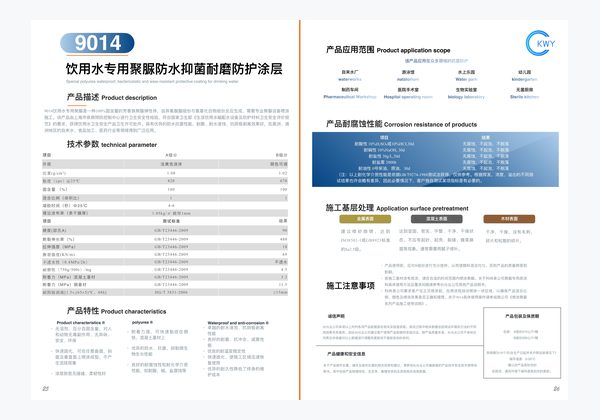
Task: Click the 'Hospital operating room' application label
Action: (x=408, y=97)
